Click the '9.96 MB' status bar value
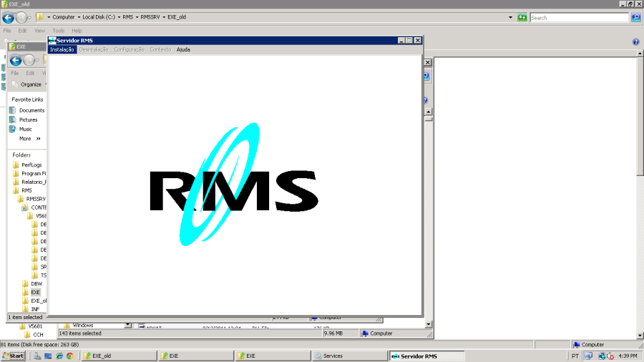Screen dimensions: 644x362 click(333, 333)
